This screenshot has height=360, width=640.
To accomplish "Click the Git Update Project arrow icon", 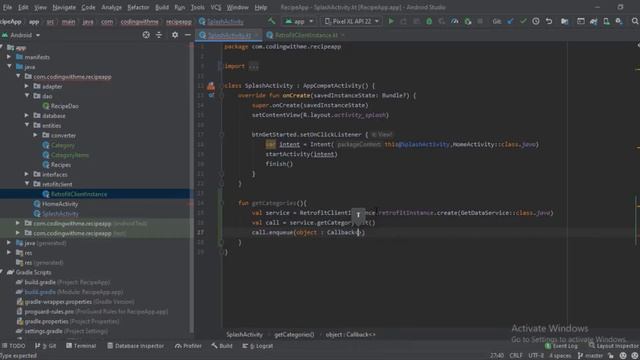I will click(510, 21).
